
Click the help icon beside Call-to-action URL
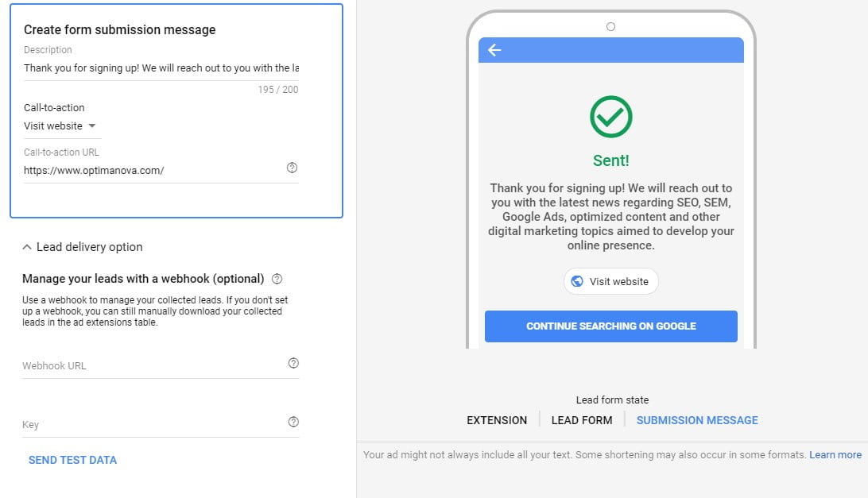coord(292,168)
